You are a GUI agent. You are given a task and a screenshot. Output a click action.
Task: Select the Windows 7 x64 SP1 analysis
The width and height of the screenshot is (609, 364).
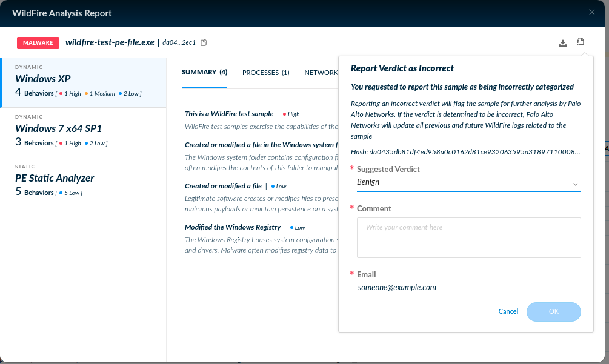(x=84, y=132)
